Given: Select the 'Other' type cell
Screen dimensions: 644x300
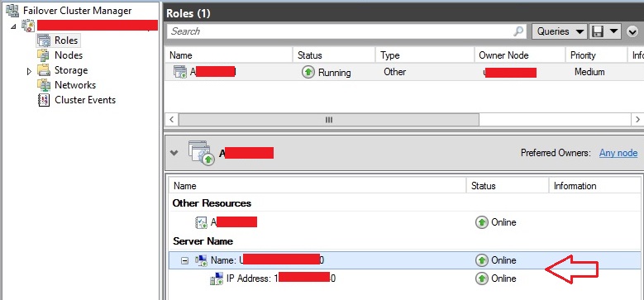Looking at the screenshot, I should tap(394, 72).
